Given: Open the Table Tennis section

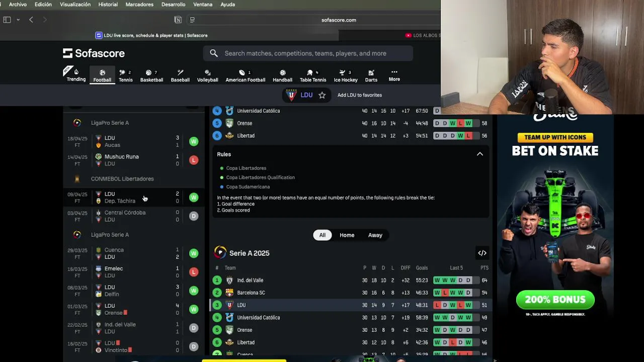Looking at the screenshot, I should coord(313,76).
